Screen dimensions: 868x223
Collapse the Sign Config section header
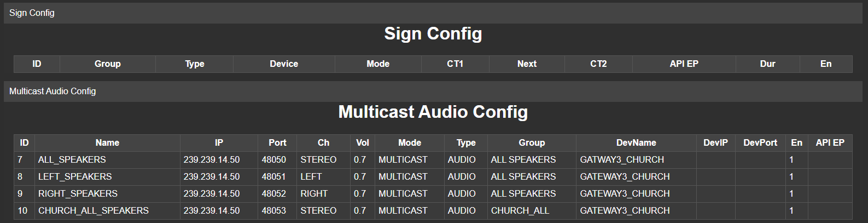pyautogui.click(x=32, y=13)
